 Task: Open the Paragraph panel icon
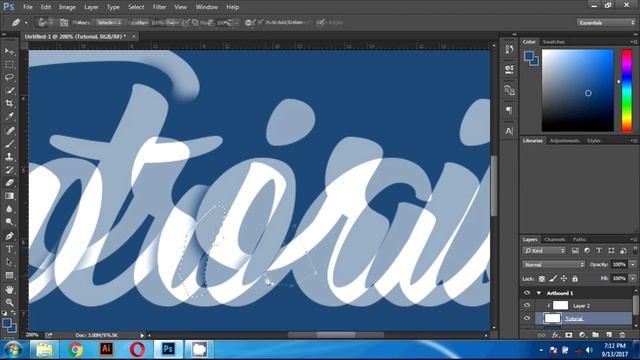point(509,110)
